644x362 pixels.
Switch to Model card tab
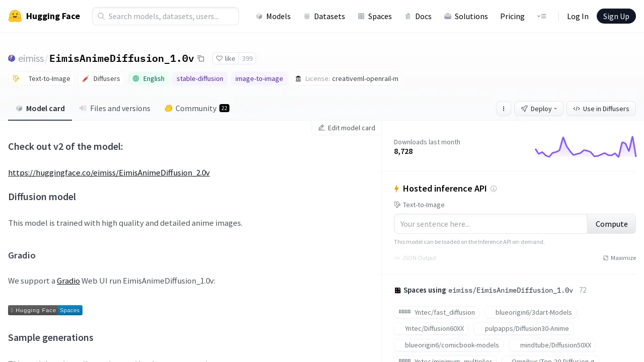click(40, 109)
